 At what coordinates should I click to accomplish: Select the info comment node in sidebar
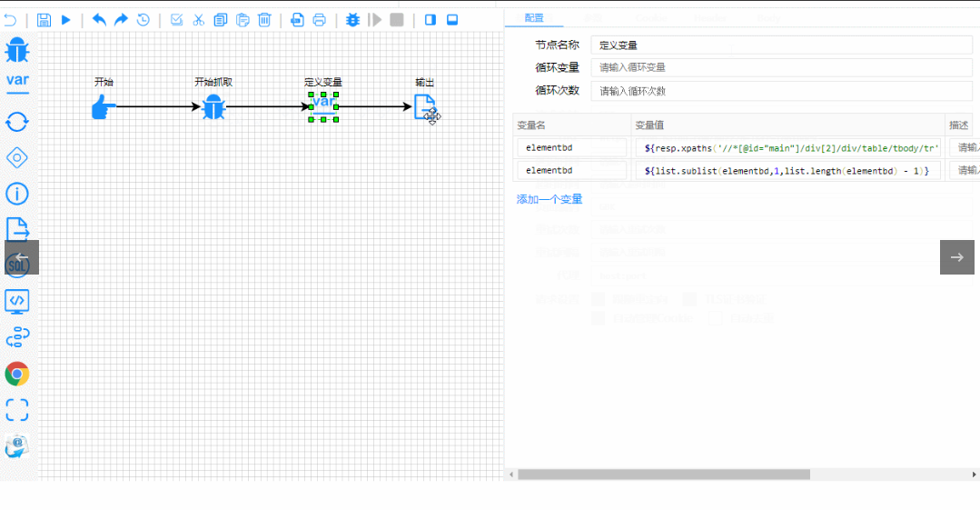coord(17,194)
